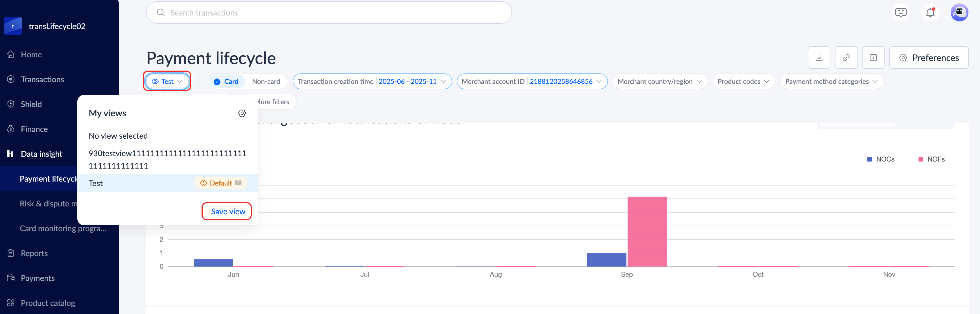The height and width of the screenshot is (314, 980).
Task: Click the Search transactions field
Action: pos(329,12)
